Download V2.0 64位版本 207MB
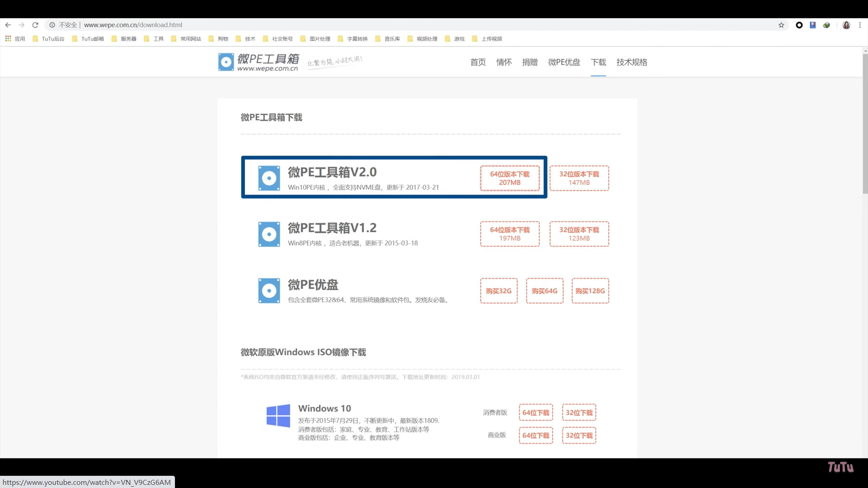Viewport: 868px width, 488px height. 509,178
